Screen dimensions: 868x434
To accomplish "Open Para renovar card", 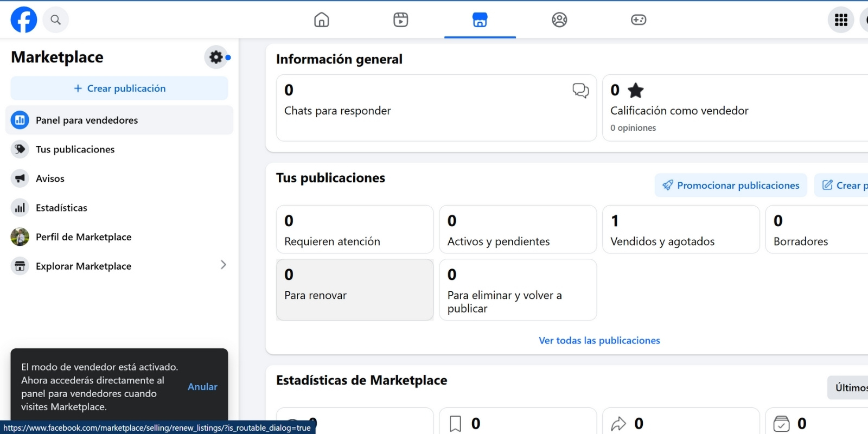I will pos(355,290).
